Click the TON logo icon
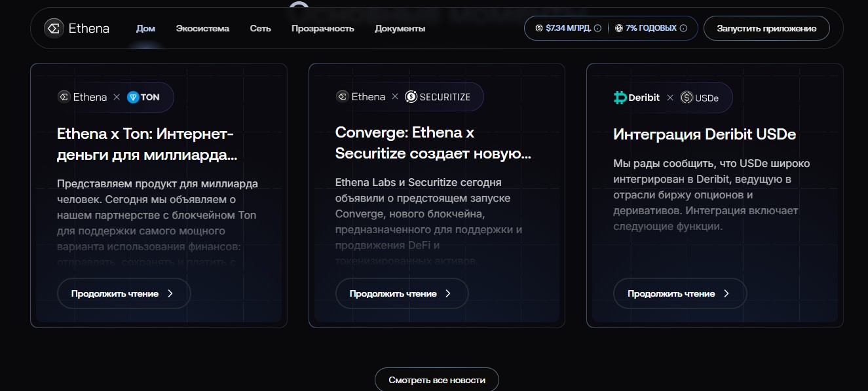 point(134,97)
